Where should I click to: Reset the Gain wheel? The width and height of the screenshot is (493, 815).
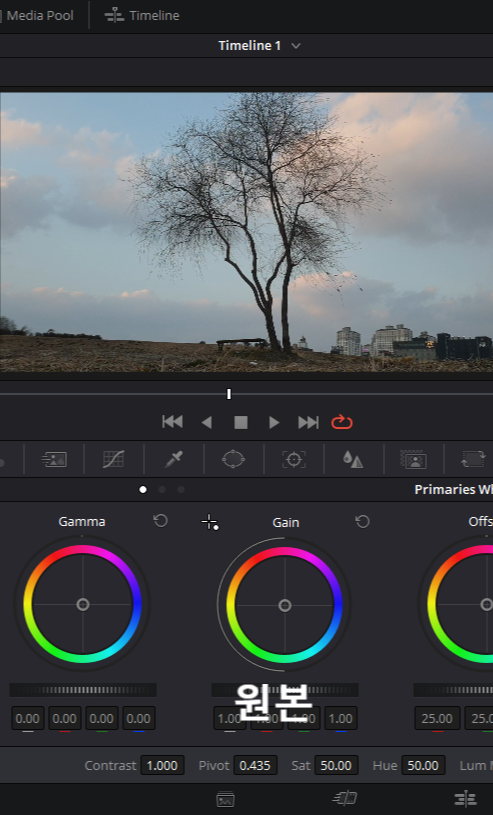362,521
